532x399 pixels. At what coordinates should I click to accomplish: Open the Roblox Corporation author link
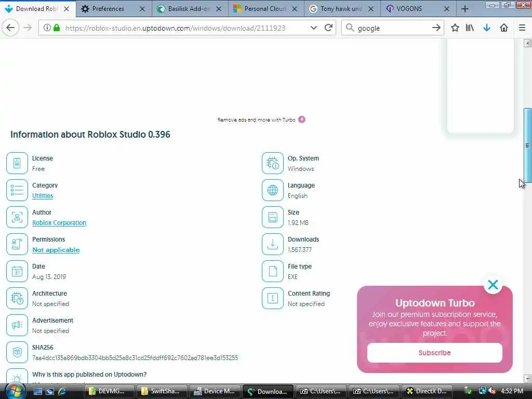(59, 222)
